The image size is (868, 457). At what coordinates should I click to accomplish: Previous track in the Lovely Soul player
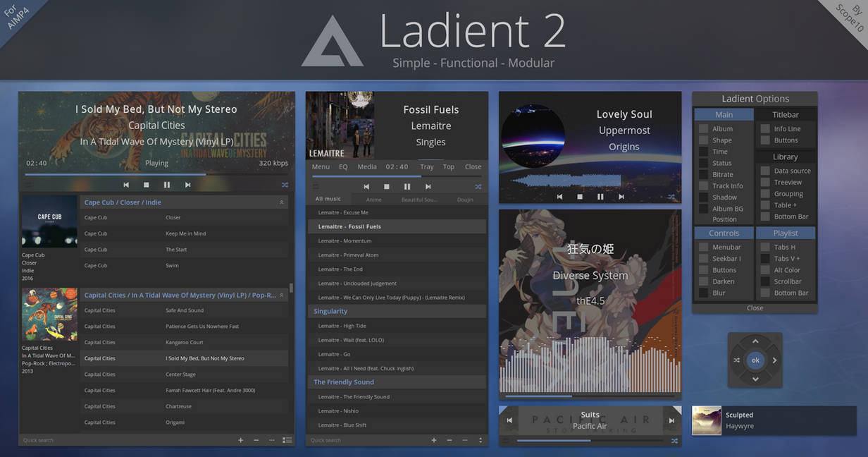(560, 197)
